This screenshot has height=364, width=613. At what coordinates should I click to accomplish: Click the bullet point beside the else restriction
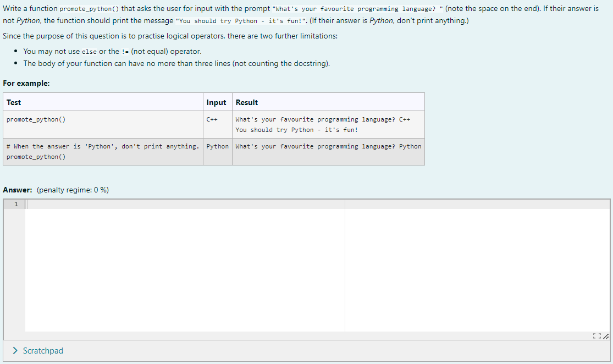pyautogui.click(x=15, y=51)
